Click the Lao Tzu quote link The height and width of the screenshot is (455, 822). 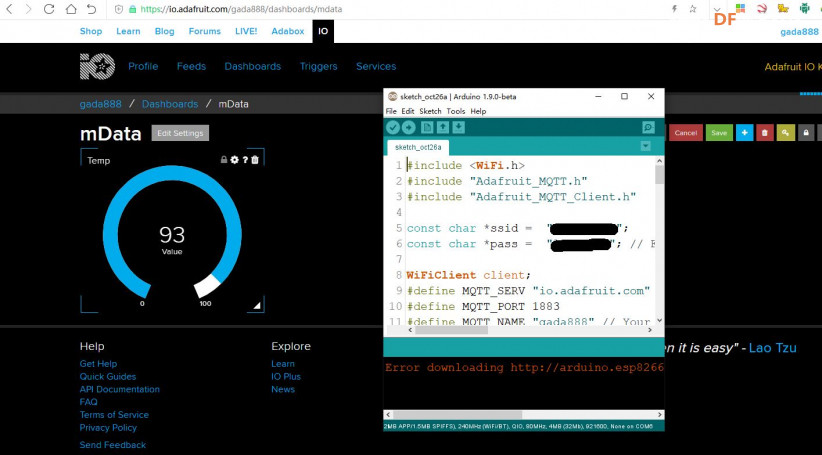click(773, 348)
